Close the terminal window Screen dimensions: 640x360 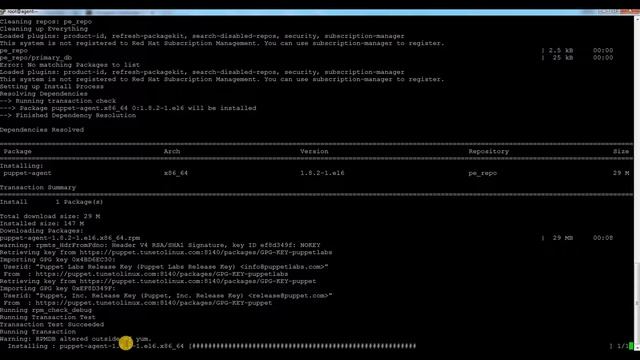pos(631,12)
